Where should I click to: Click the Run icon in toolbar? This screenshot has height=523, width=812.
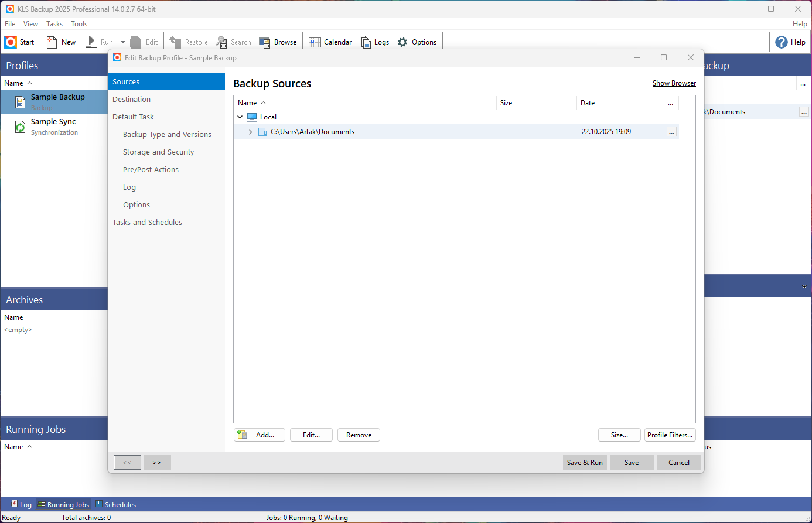pos(91,42)
